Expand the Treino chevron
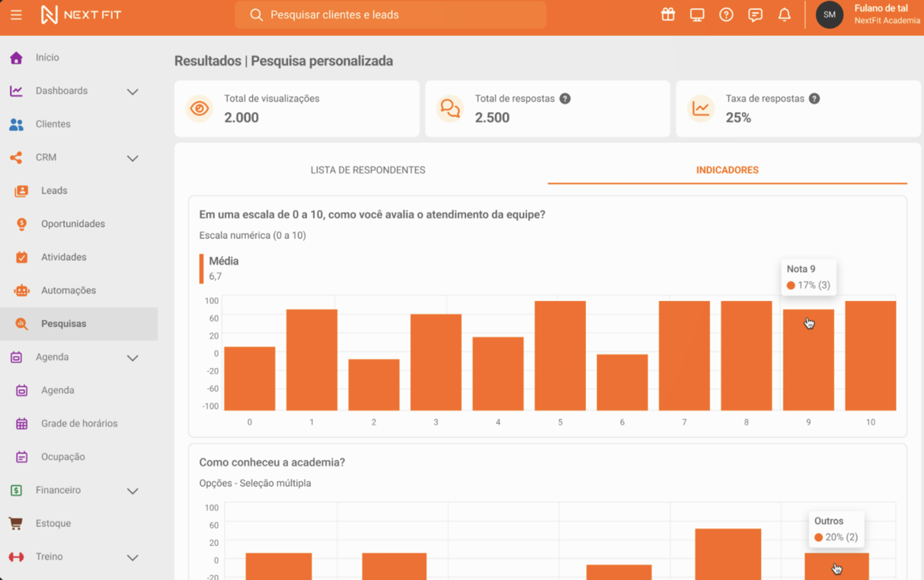The image size is (924, 580). [133, 557]
